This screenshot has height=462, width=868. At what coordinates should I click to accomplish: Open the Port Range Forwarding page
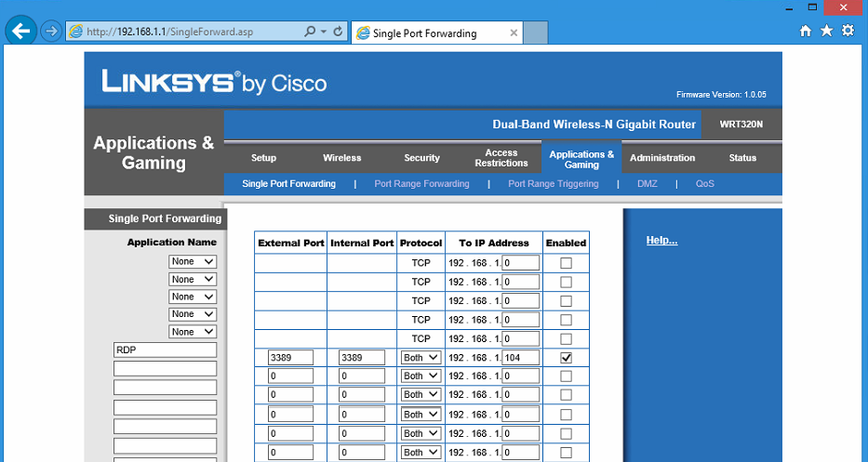421,184
